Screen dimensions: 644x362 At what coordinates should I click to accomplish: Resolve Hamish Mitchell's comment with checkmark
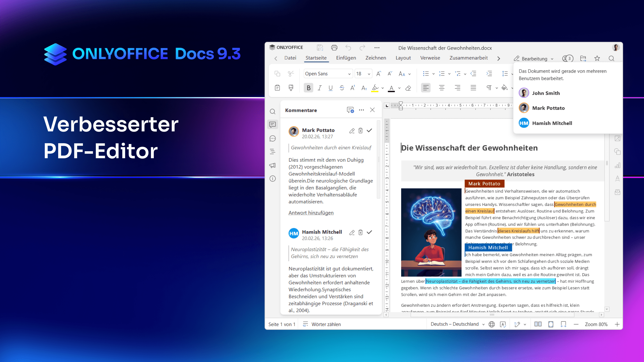coord(369,232)
